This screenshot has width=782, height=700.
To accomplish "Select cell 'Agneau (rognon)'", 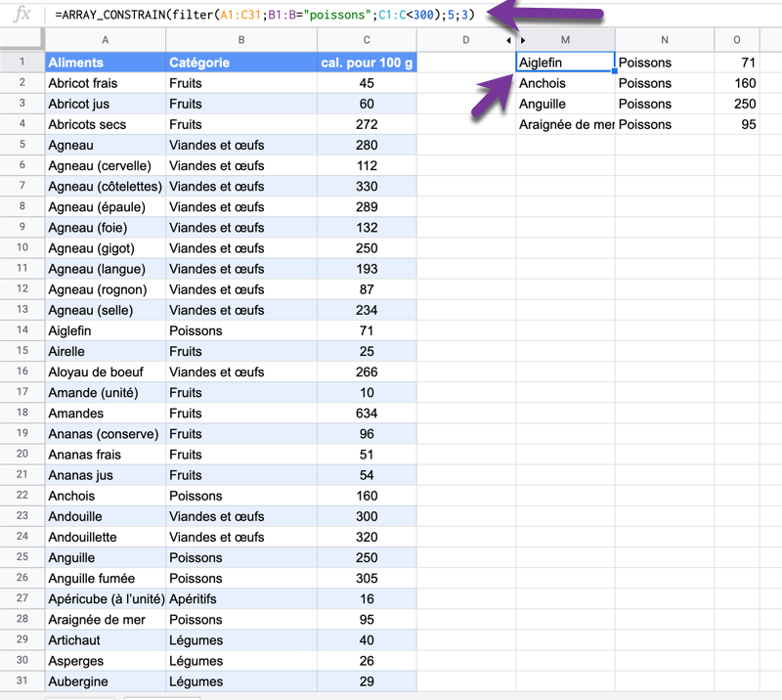I will pyautogui.click(x=106, y=289).
